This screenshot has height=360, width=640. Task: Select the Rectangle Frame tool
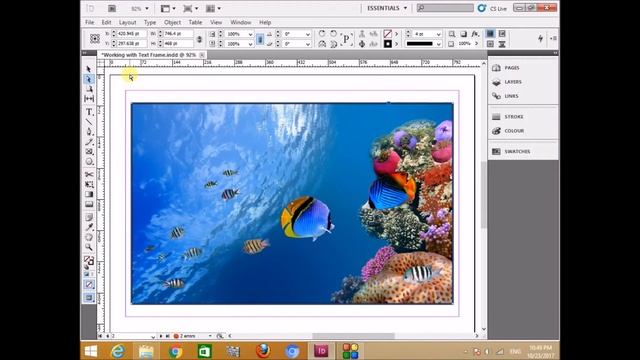coord(89,152)
